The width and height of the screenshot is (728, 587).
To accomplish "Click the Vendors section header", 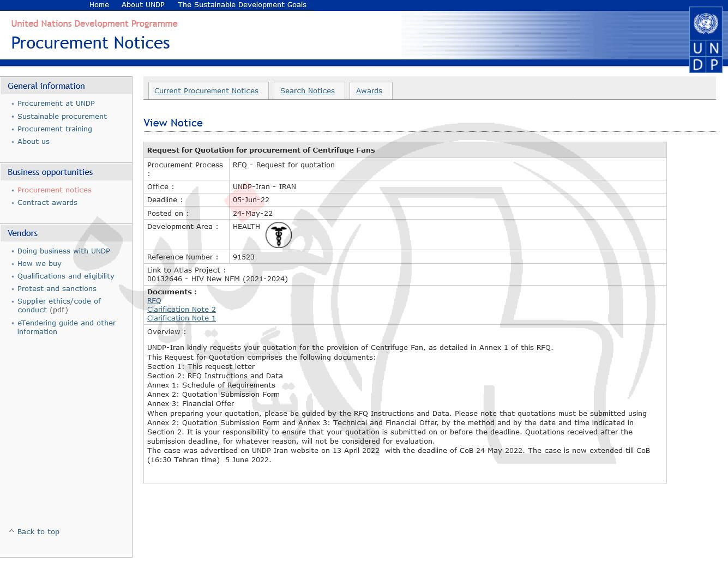I will click(x=23, y=233).
